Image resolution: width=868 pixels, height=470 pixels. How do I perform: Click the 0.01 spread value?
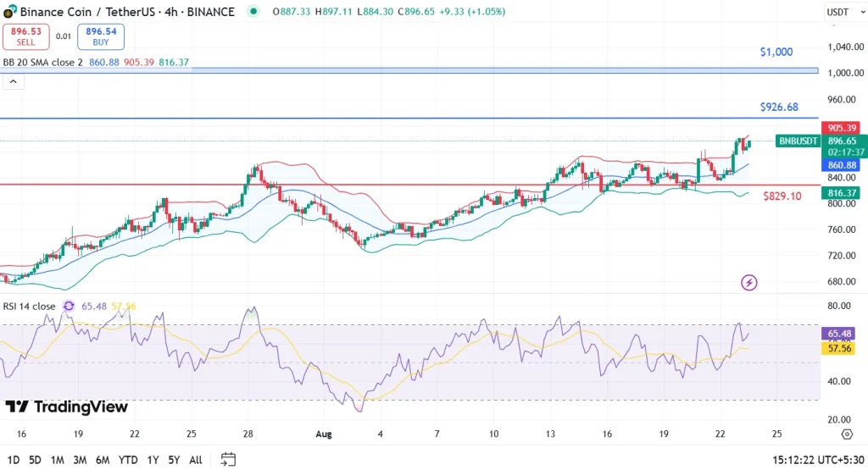click(64, 36)
